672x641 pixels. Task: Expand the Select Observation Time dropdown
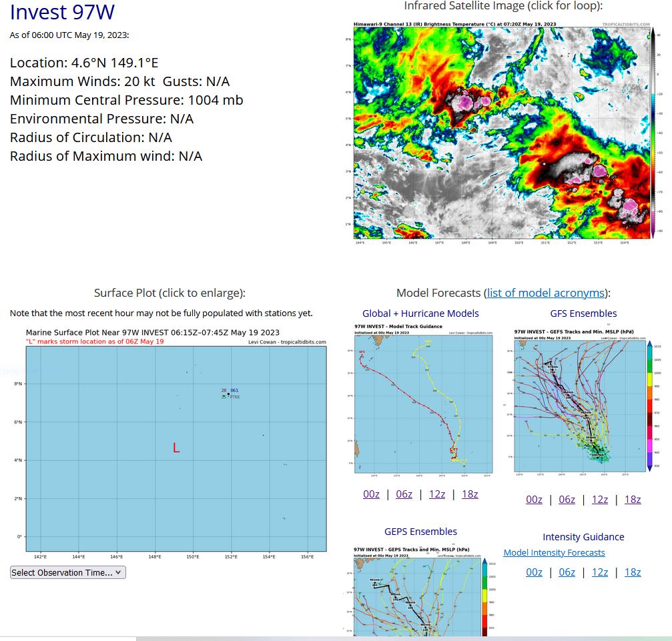pyautogui.click(x=68, y=572)
